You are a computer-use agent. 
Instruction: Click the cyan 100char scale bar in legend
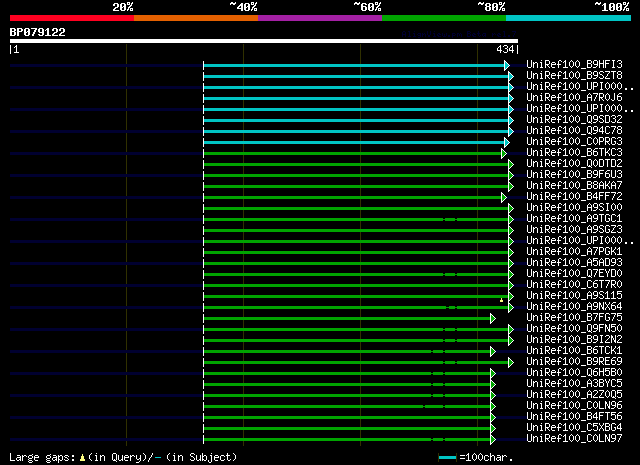[x=447, y=458]
